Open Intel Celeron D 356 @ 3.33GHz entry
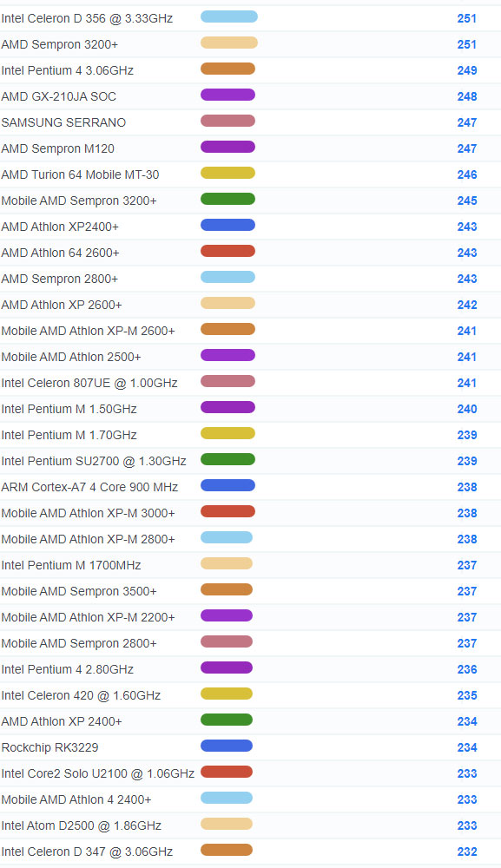The image size is (501, 868). click(87, 18)
